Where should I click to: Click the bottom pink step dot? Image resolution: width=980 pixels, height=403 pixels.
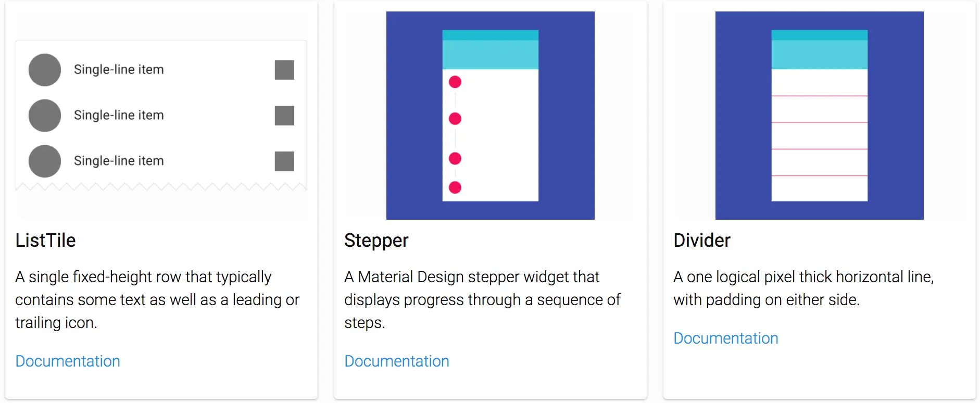(x=455, y=187)
